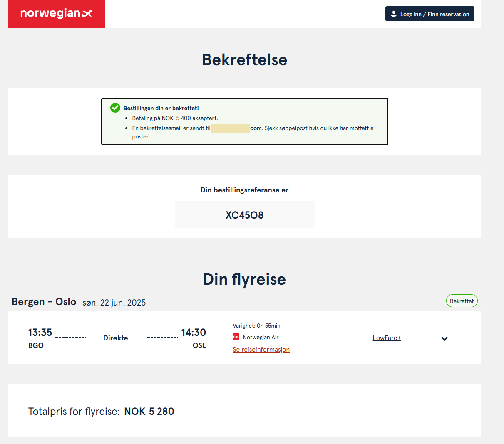Click the user silhouette icon in login button
The image size is (504, 444).
[394, 14]
